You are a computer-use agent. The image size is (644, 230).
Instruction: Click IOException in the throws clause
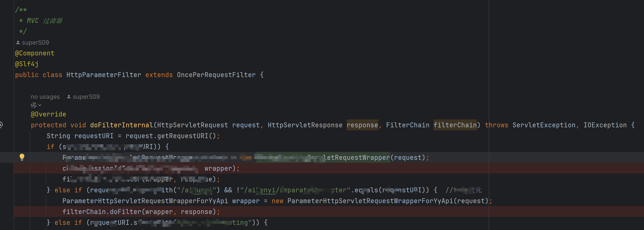point(605,125)
